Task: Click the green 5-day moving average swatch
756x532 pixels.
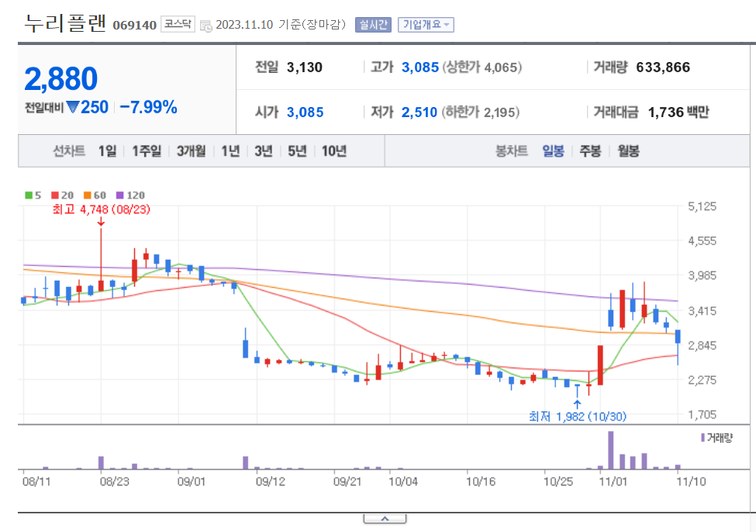Action: tap(29, 195)
